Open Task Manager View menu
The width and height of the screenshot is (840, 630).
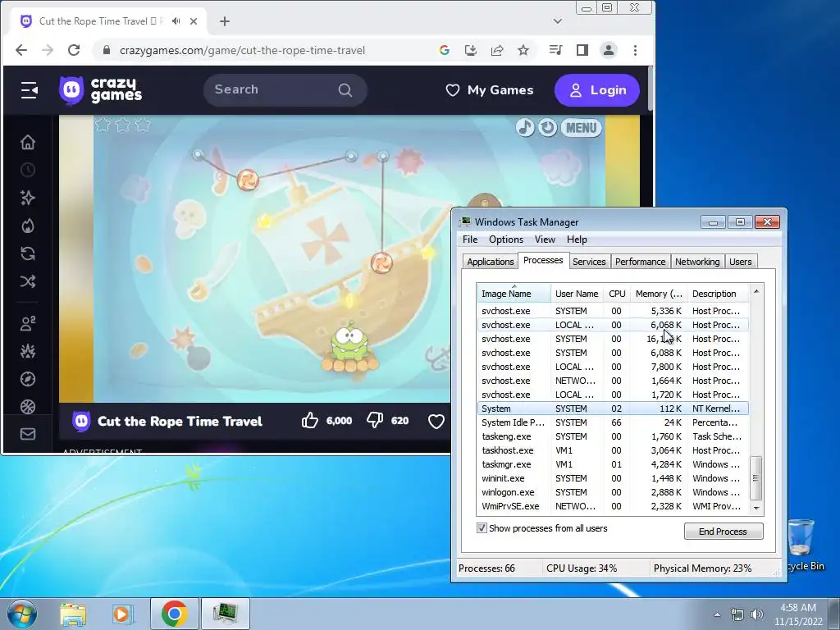(545, 240)
